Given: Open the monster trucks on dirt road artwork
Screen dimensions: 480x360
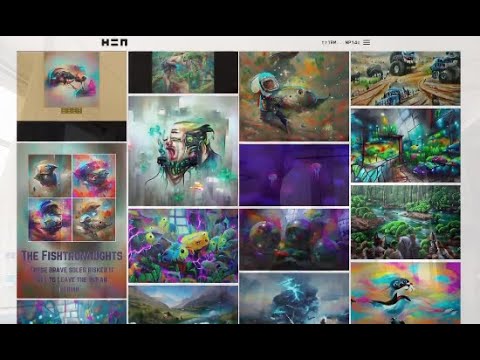Looking at the screenshot, I should tap(405, 79).
